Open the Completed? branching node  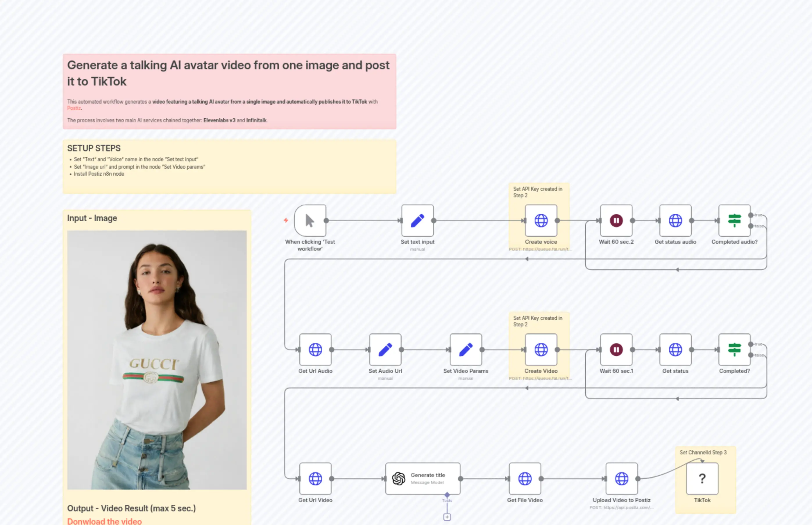[734, 349]
